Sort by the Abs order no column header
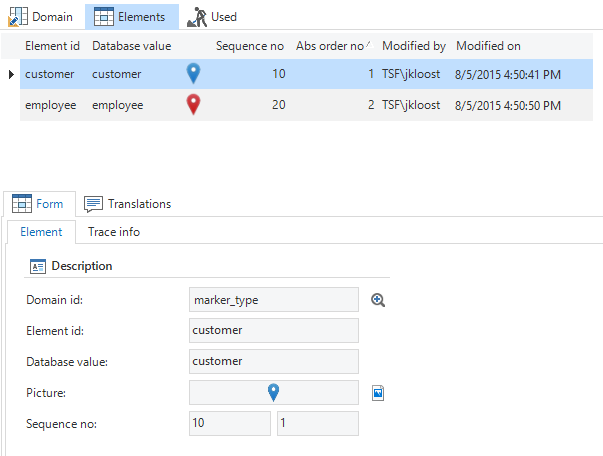Screen dimensions: 603x456 pyautogui.click(x=330, y=46)
